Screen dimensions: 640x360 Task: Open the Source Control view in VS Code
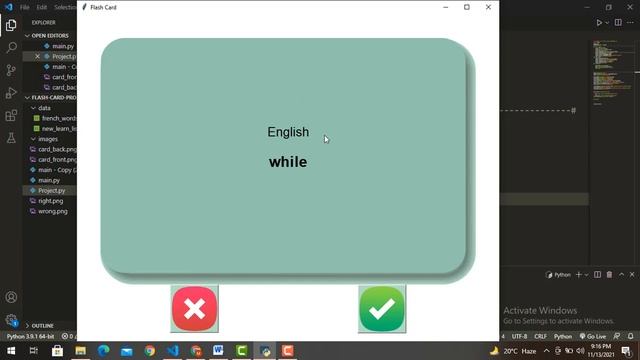pos(11,70)
